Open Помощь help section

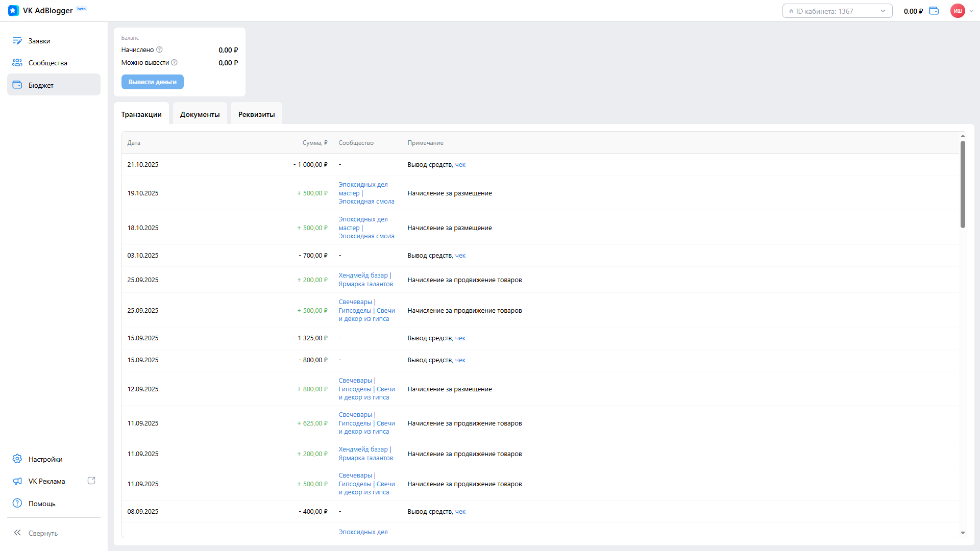(x=42, y=504)
